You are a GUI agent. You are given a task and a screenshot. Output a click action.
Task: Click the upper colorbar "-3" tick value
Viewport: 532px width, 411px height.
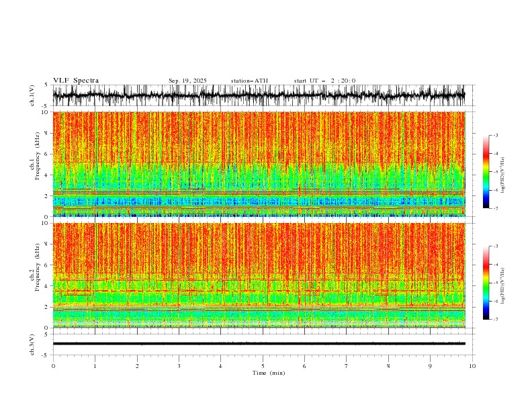pos(495,136)
